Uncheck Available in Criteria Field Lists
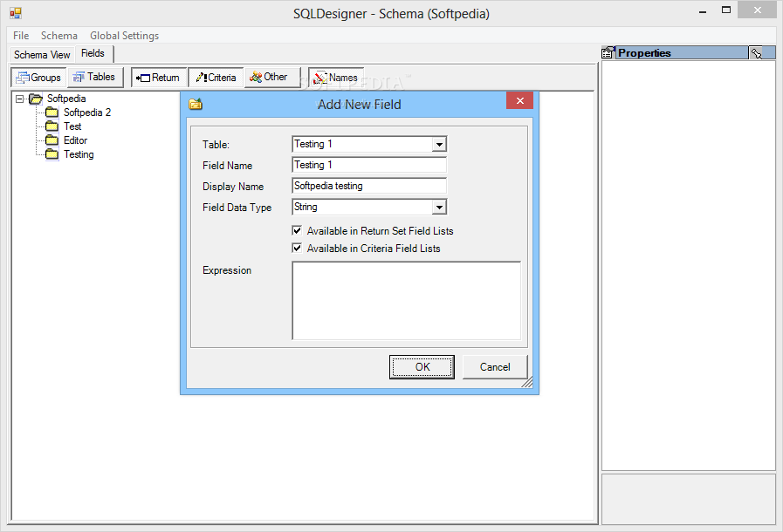 tap(297, 248)
